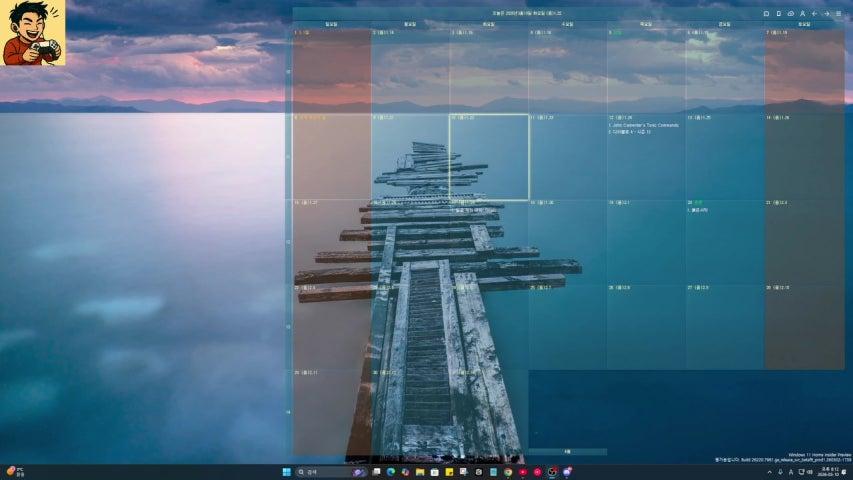Click the cloud sync icon in calendar header

[790, 14]
